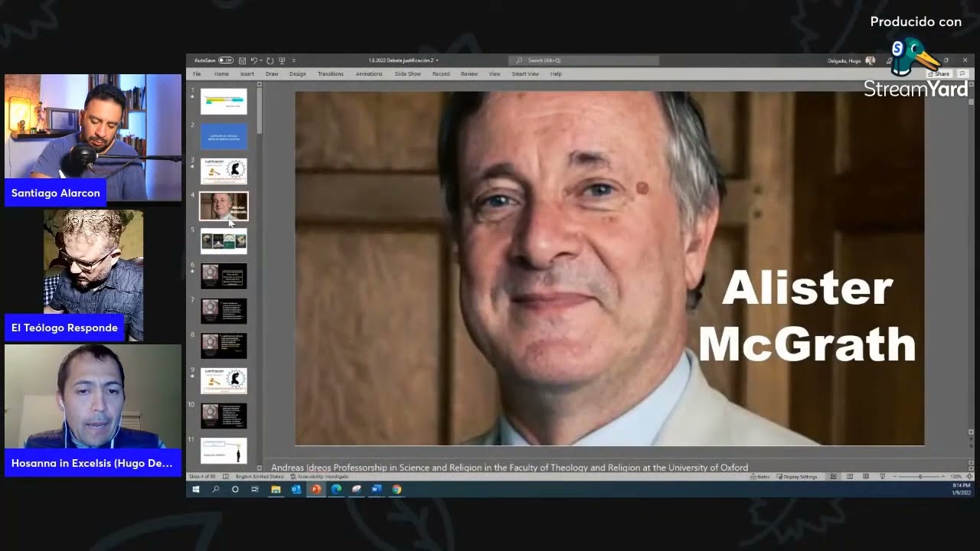Screen dimensions: 980x551
Task: Switch to the View tab
Action: pos(495,74)
